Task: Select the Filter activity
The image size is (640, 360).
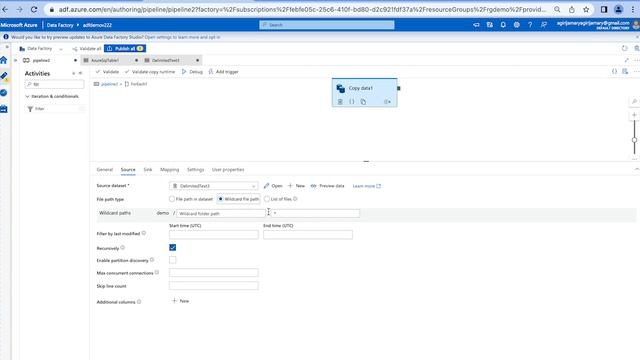Action: point(56,109)
